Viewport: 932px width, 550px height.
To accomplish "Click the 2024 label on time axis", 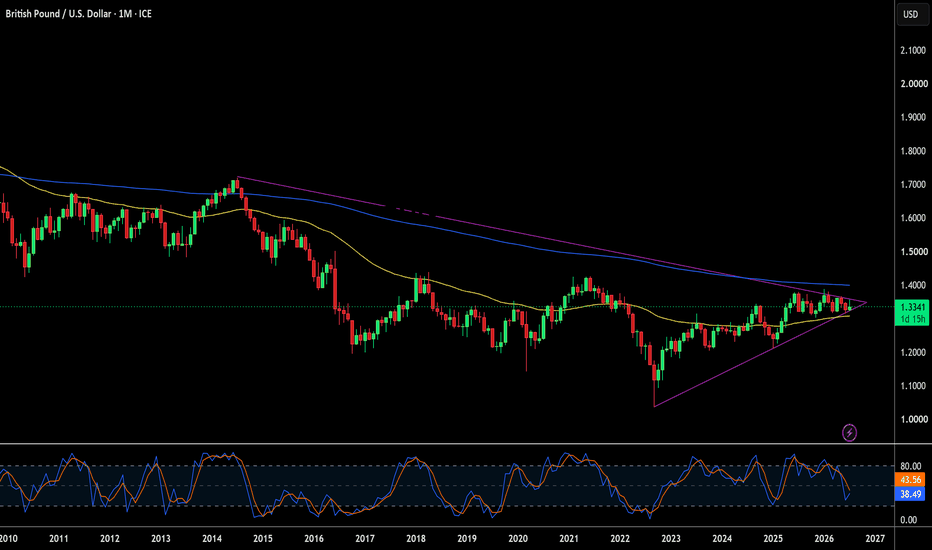I will click(x=722, y=539).
